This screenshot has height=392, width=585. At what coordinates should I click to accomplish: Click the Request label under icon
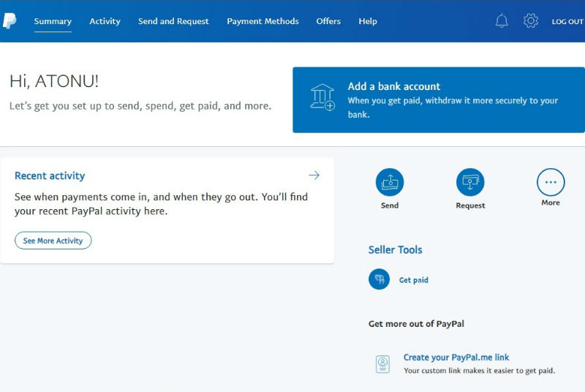click(470, 206)
